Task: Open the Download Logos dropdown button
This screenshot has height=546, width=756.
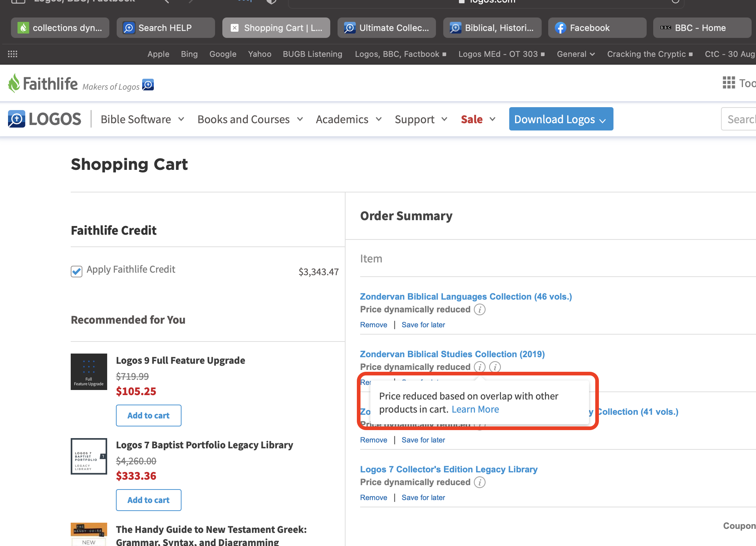Action: click(561, 119)
